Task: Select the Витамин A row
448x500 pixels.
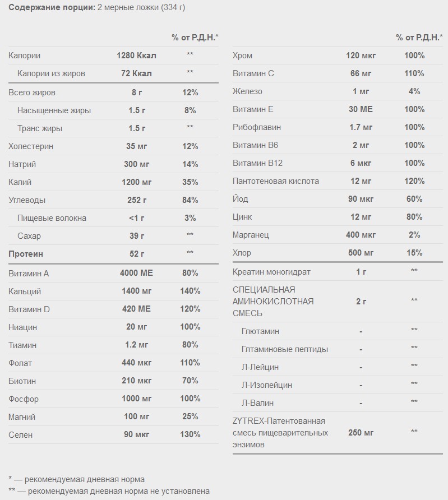Action: tap(113, 273)
